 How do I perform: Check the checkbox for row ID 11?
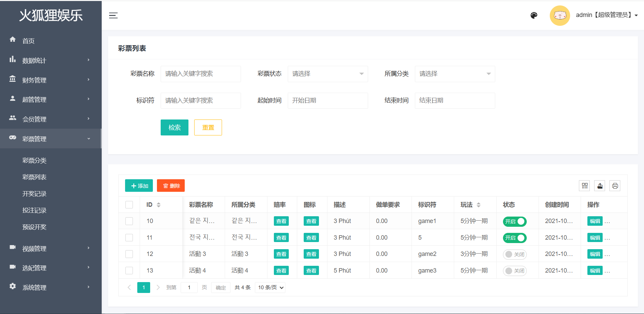click(x=129, y=238)
